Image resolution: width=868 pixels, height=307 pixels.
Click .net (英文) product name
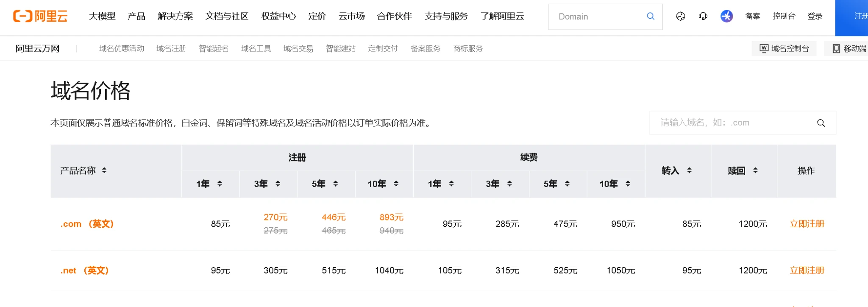pyautogui.click(x=84, y=271)
